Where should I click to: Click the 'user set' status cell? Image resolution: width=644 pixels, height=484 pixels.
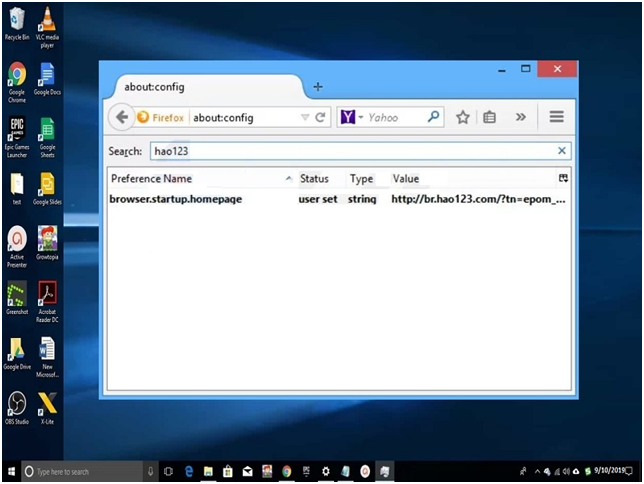[318, 199]
